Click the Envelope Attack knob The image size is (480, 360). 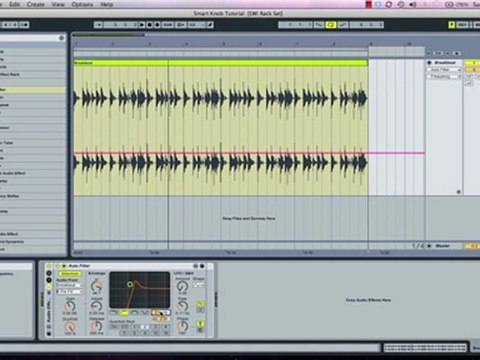pyautogui.click(x=96, y=305)
